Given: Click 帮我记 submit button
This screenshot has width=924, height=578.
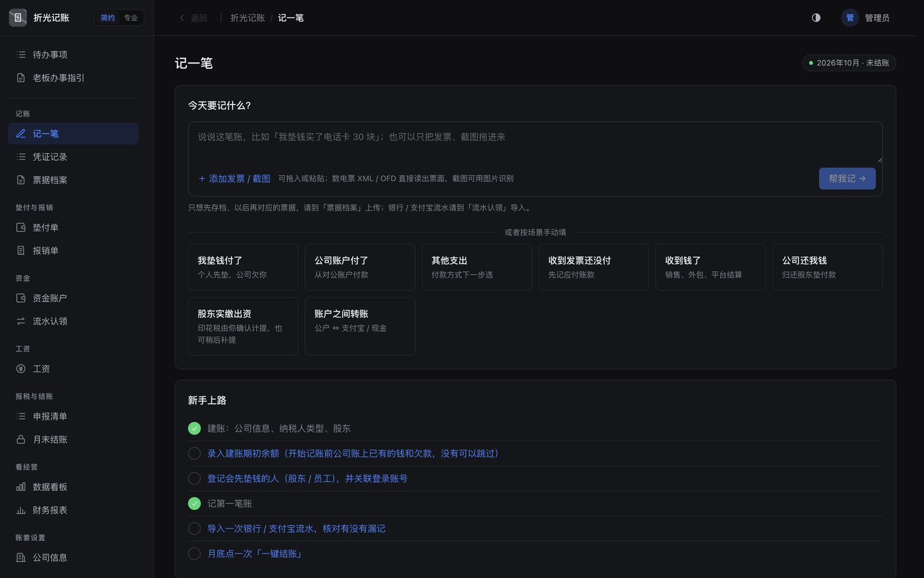Looking at the screenshot, I should [x=847, y=179].
